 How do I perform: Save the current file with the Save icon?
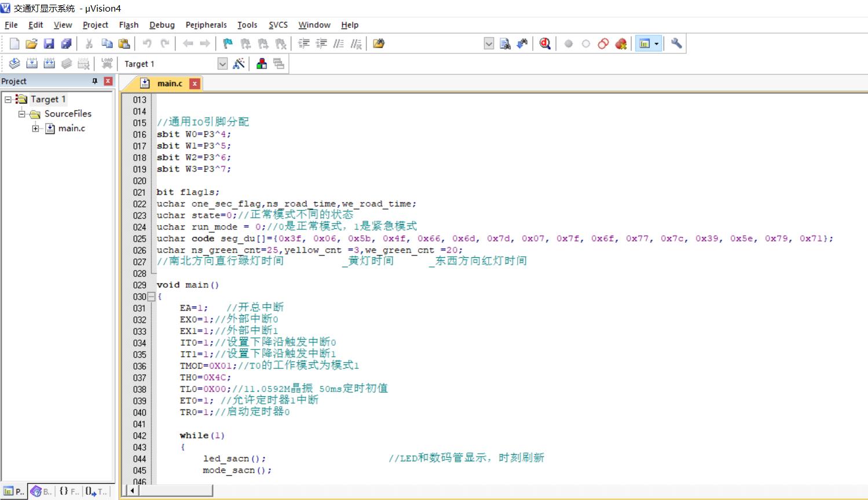49,43
